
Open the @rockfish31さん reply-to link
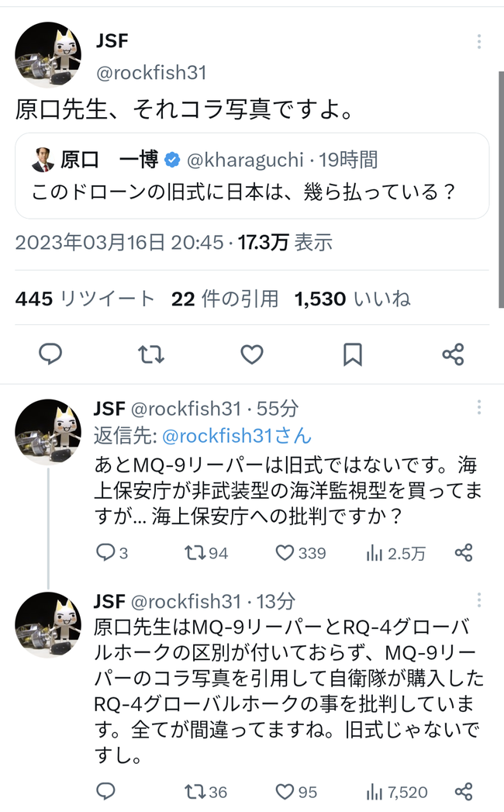tap(236, 436)
